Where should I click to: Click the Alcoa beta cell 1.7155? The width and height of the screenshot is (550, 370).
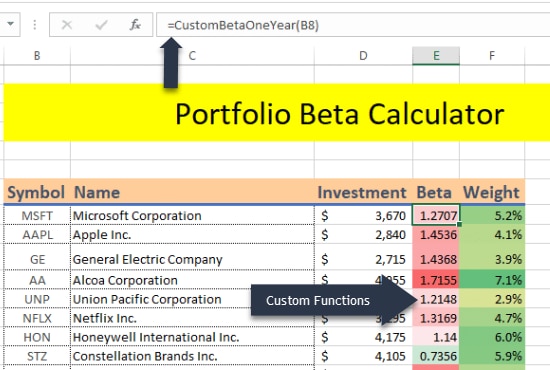click(x=436, y=280)
